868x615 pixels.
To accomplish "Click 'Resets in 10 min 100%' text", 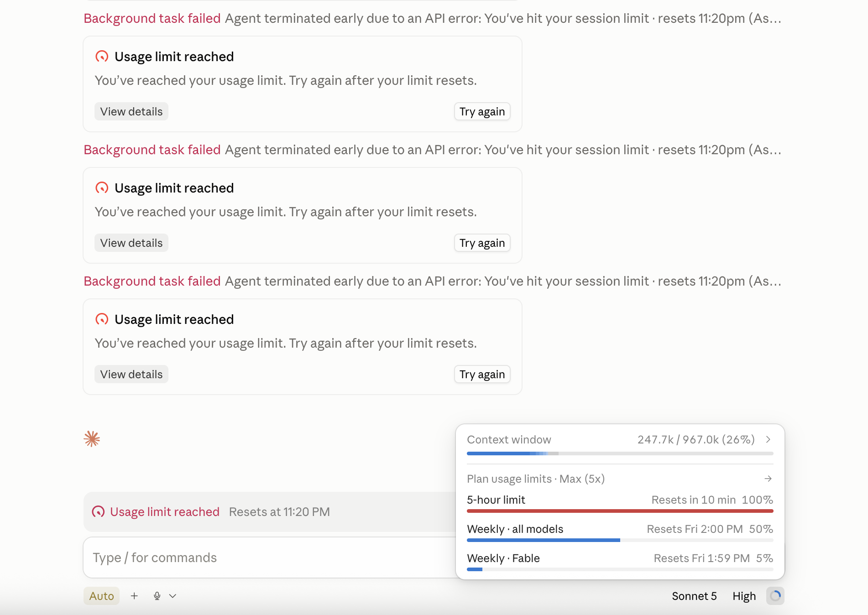I will point(712,500).
